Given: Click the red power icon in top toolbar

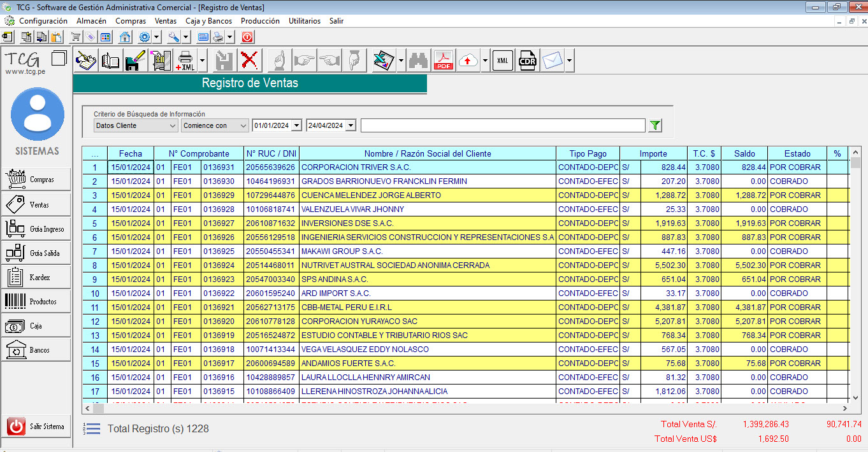Looking at the screenshot, I should click(247, 37).
